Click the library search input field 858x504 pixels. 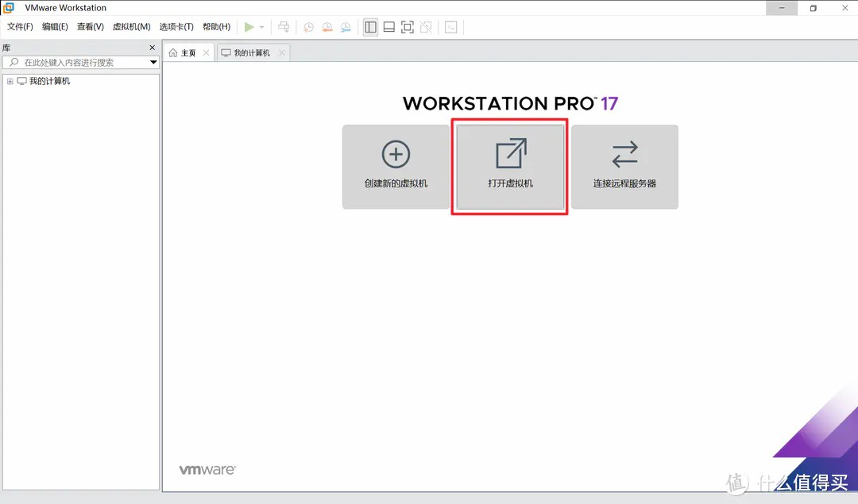(x=79, y=62)
